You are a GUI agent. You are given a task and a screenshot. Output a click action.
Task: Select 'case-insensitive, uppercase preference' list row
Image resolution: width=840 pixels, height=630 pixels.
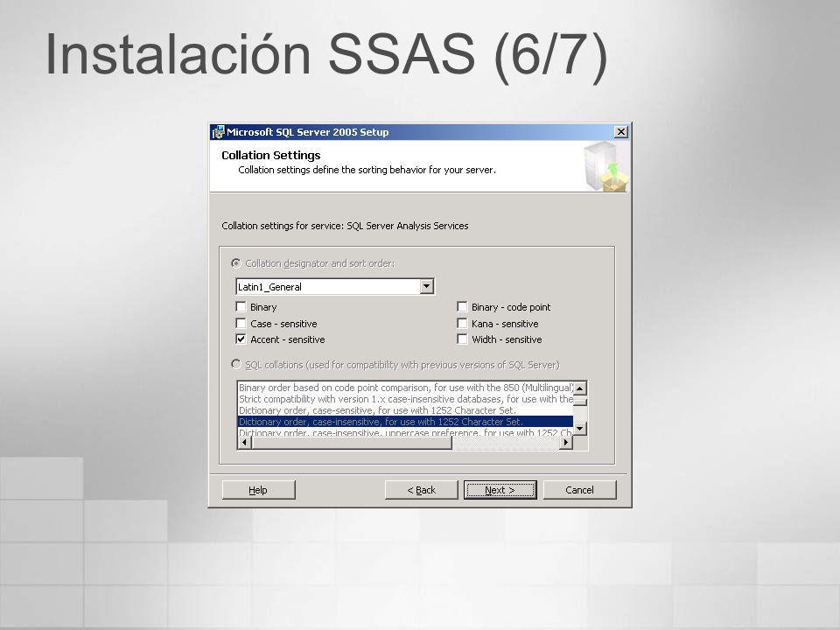click(405, 431)
